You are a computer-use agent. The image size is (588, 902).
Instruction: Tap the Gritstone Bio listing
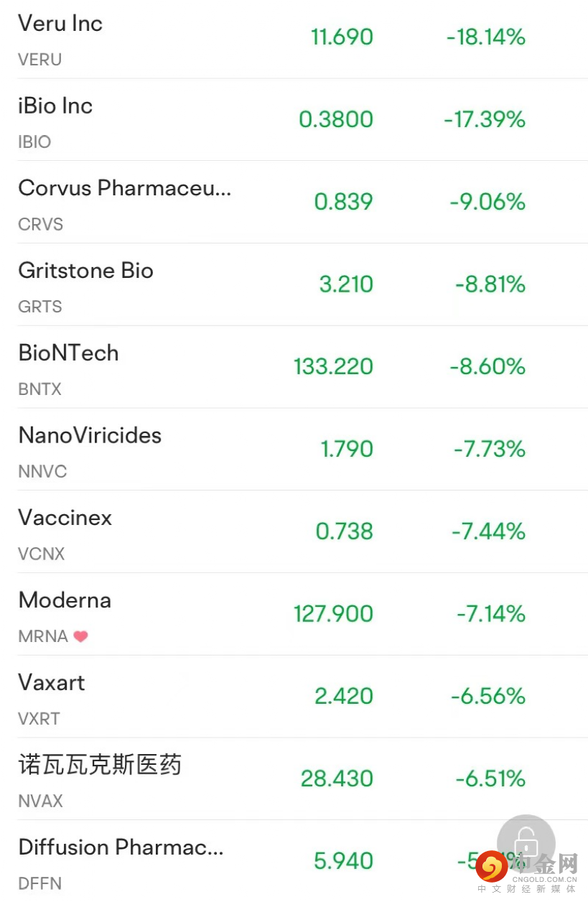pyautogui.click(x=85, y=271)
